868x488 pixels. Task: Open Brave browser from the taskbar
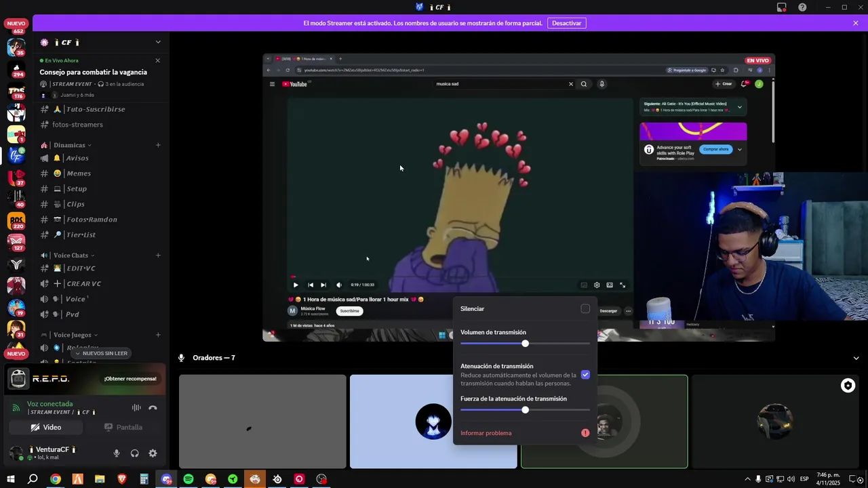(122, 479)
